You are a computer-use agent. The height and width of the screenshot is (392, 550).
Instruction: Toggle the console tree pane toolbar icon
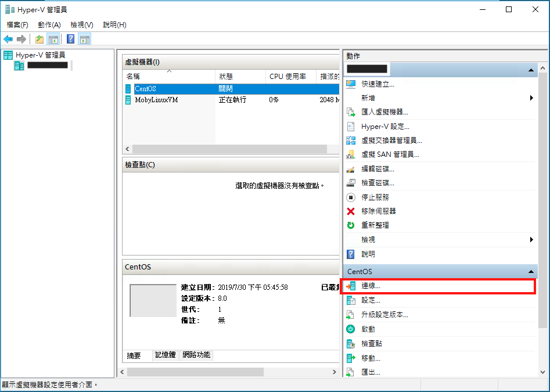pos(53,39)
